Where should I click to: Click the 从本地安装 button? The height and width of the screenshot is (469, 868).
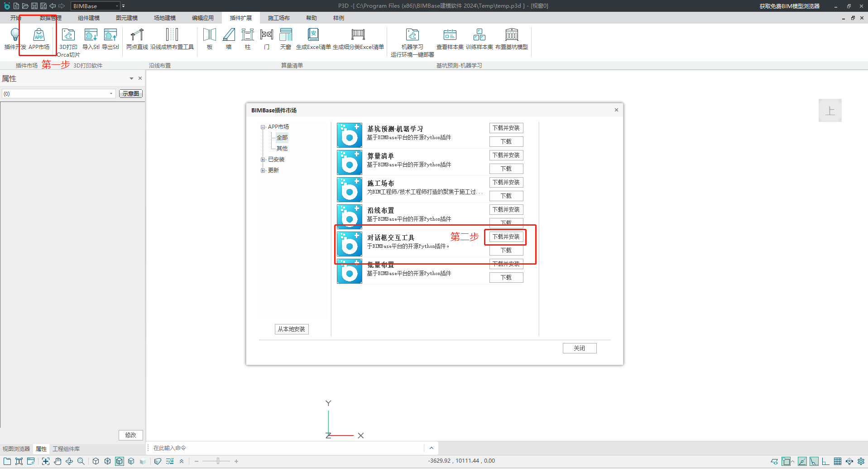coord(292,329)
